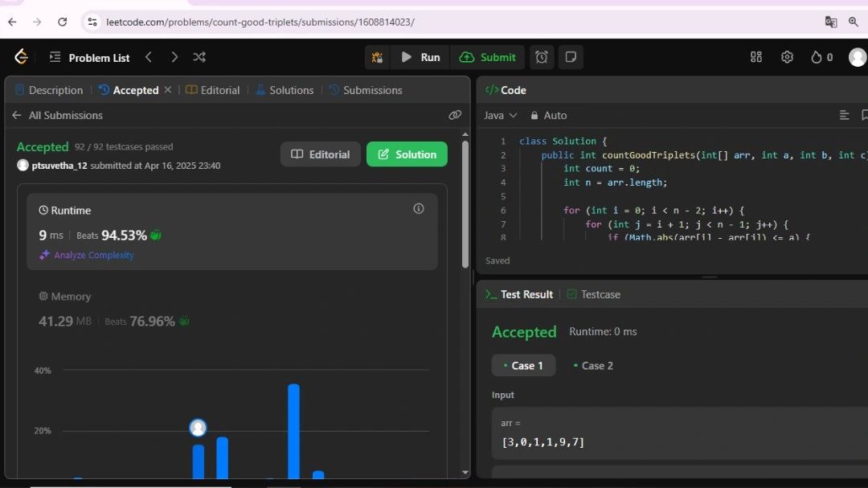Image resolution: width=868 pixels, height=488 pixels.
Task: Switch to the Solutions tab
Action: [x=285, y=90]
